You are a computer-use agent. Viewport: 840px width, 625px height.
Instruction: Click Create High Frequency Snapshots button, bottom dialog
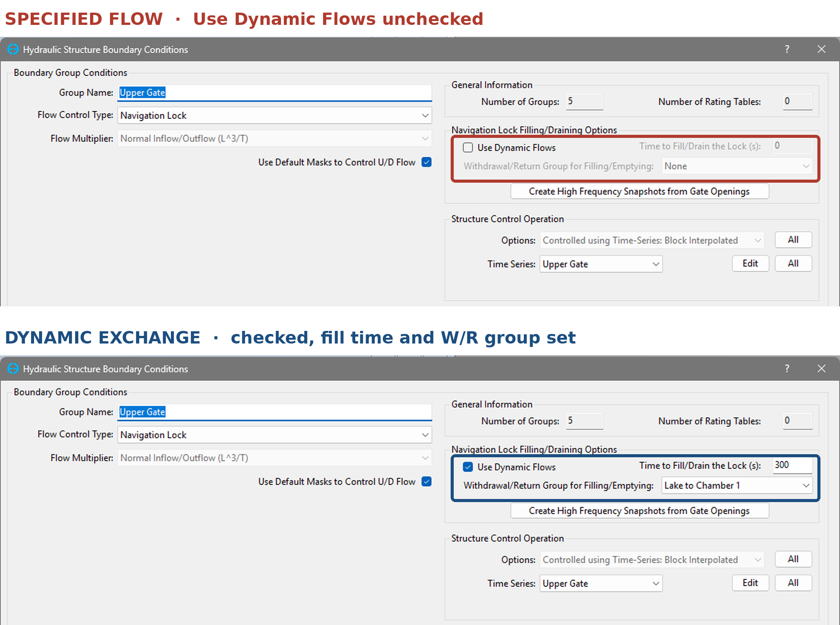640,510
